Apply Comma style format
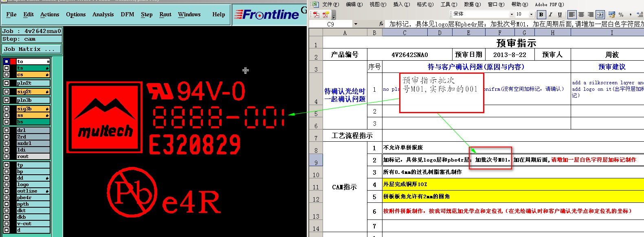644x237 pixels. point(631,15)
